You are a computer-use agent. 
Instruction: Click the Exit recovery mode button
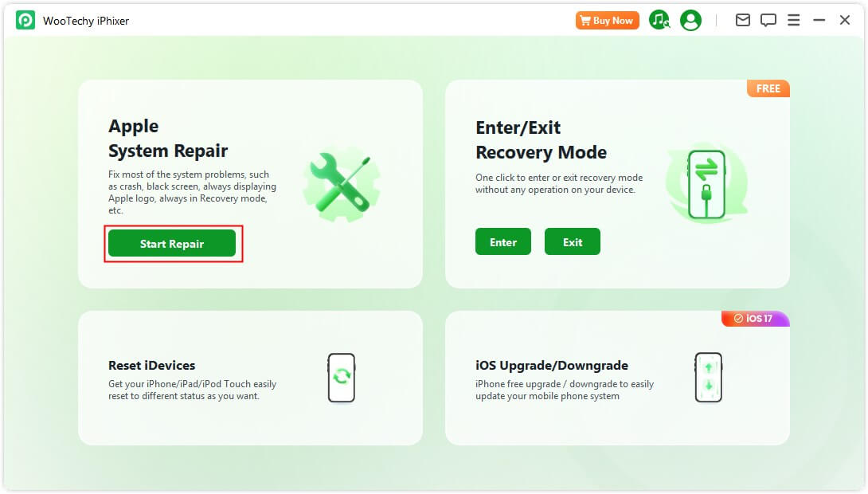[572, 242]
